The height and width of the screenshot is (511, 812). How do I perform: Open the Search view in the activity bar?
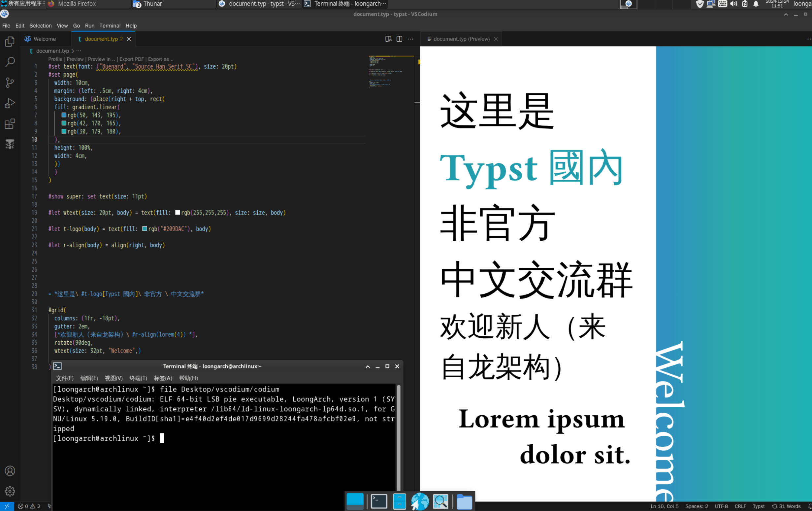point(10,62)
